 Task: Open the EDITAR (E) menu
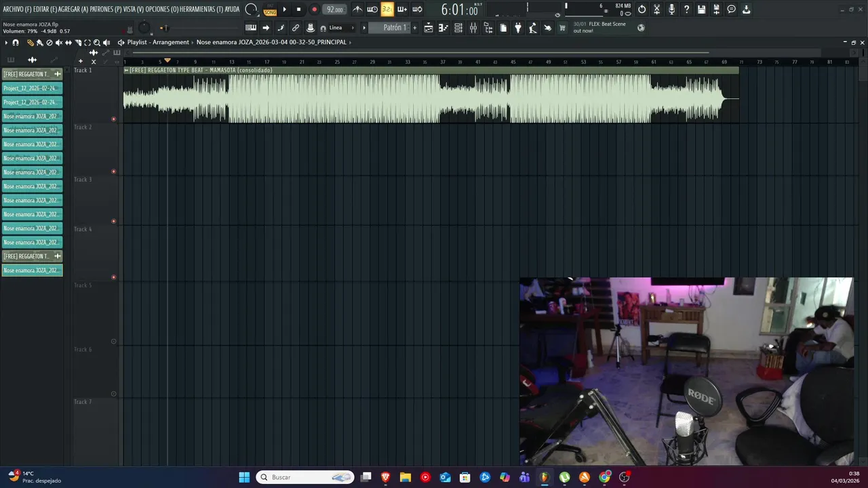click(x=45, y=9)
